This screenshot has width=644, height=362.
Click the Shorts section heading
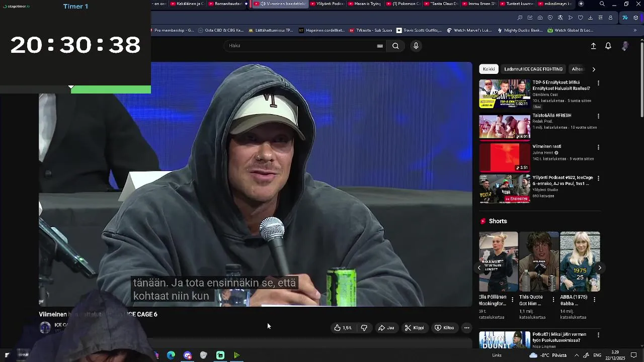click(498, 221)
